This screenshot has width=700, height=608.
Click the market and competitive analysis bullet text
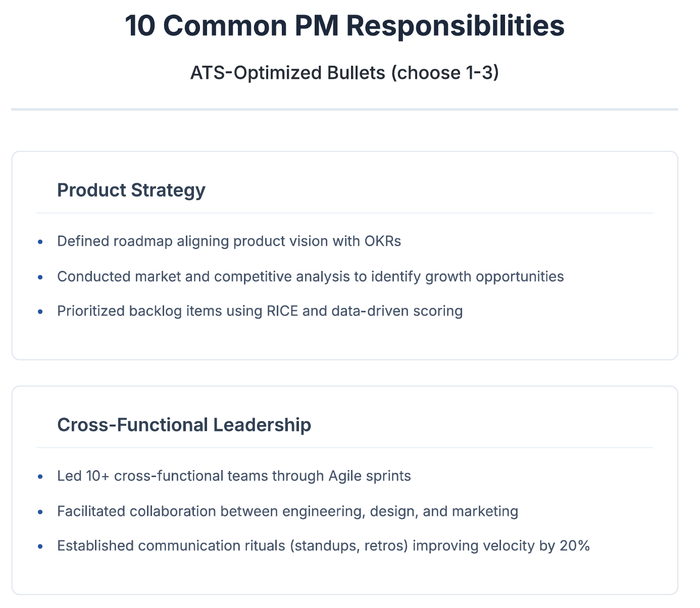[x=311, y=276]
